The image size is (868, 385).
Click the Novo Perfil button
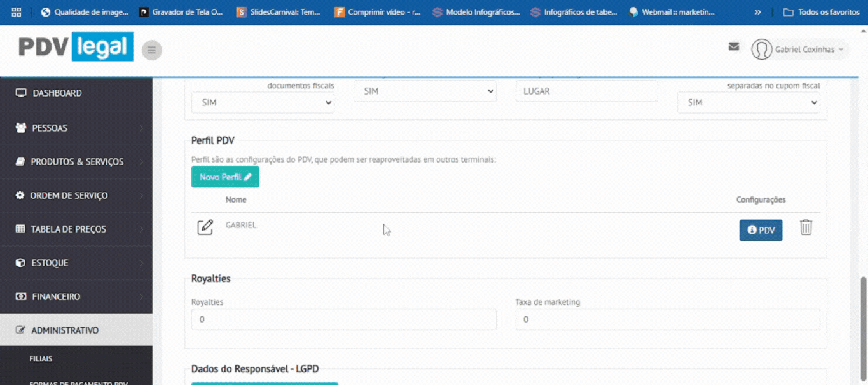[225, 177]
